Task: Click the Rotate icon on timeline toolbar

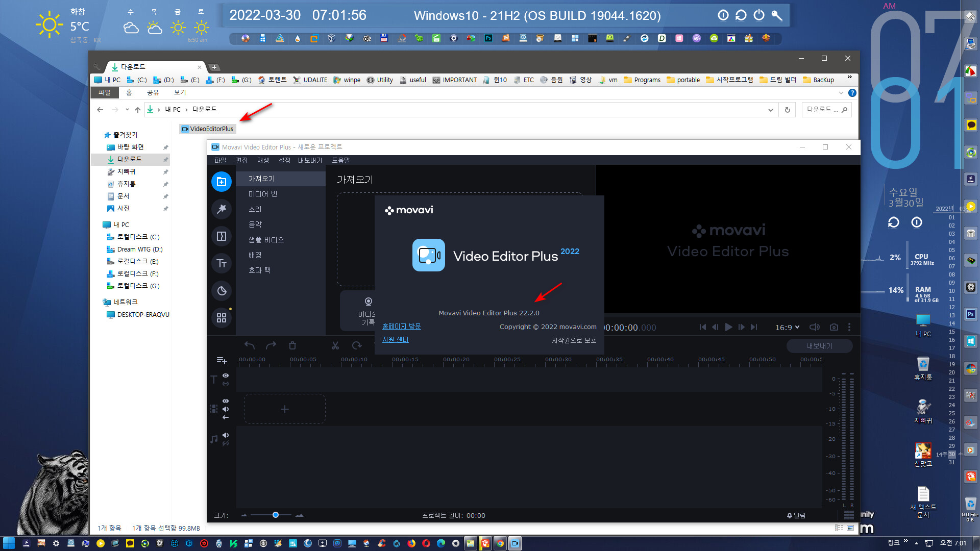Action: tap(357, 345)
